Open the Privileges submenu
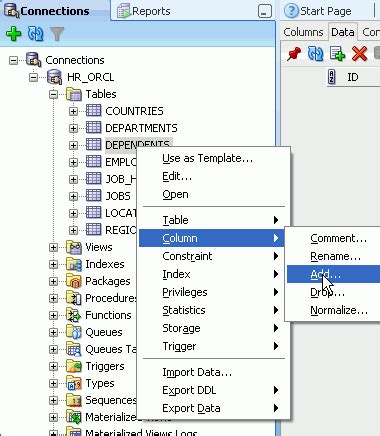380x436 pixels. (x=212, y=292)
